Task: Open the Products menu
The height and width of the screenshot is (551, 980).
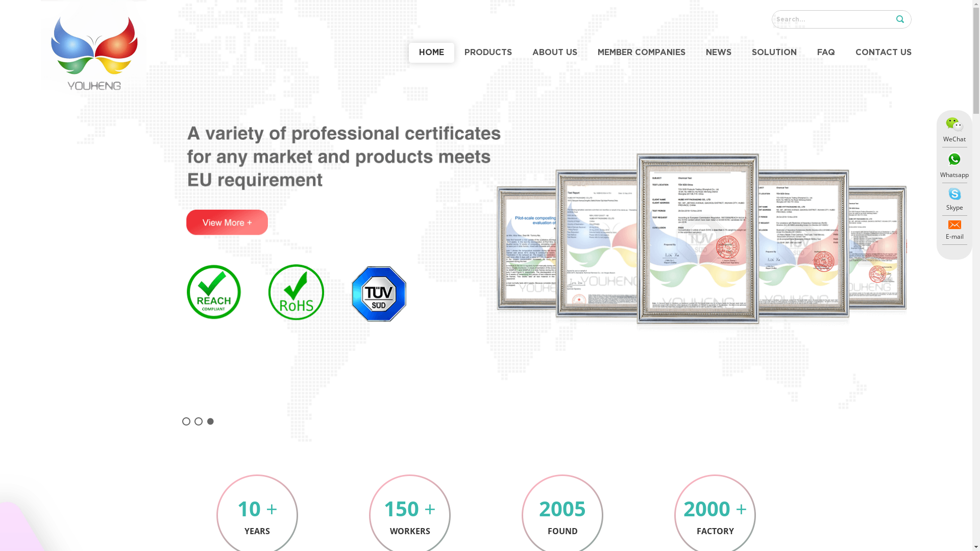Action: coord(488,53)
